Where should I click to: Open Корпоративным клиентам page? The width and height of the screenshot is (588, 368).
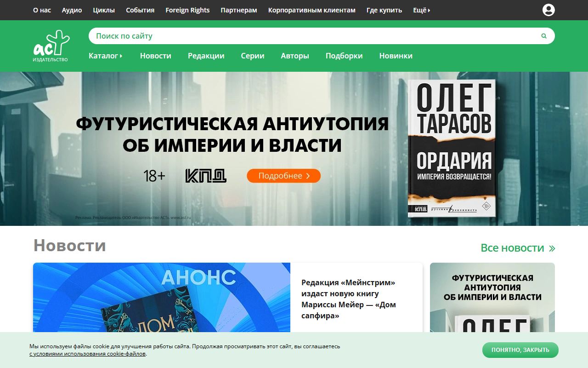[x=312, y=10]
